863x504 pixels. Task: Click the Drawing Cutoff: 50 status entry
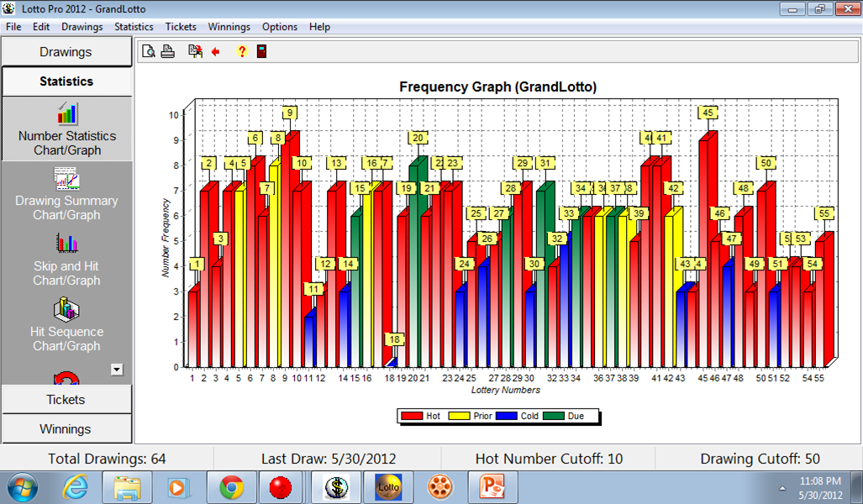point(760,459)
